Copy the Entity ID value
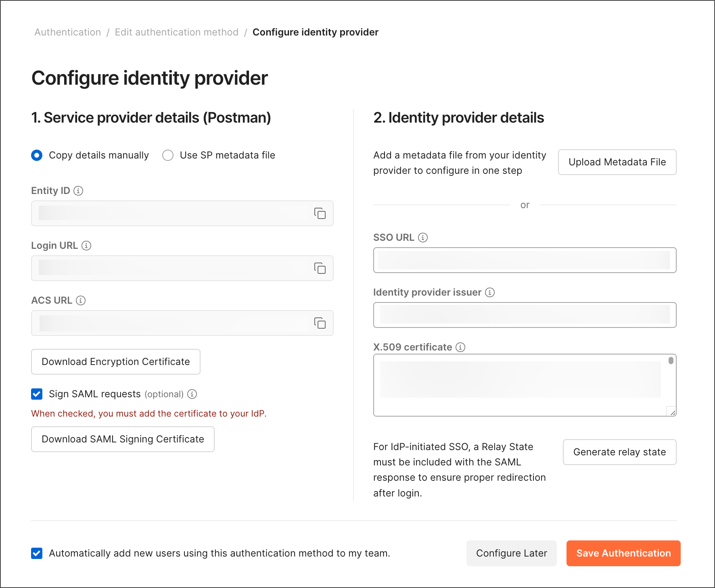The image size is (715, 588). (320, 213)
